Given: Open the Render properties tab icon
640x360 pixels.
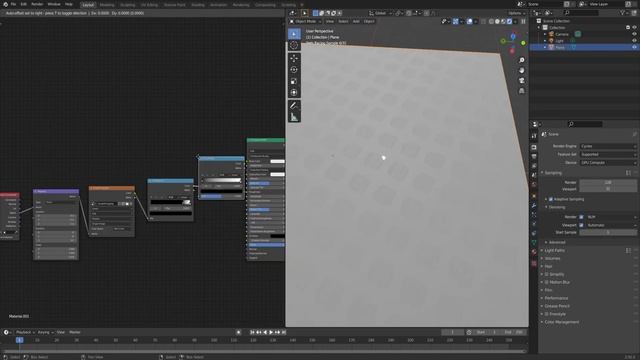Looking at the screenshot, I should [x=534, y=147].
